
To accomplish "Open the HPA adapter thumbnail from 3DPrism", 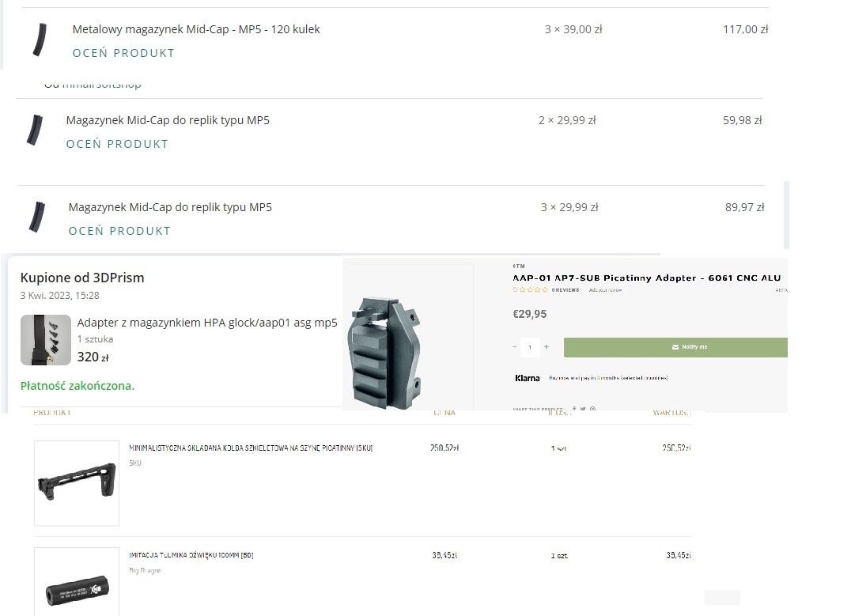I will pyautogui.click(x=46, y=340).
